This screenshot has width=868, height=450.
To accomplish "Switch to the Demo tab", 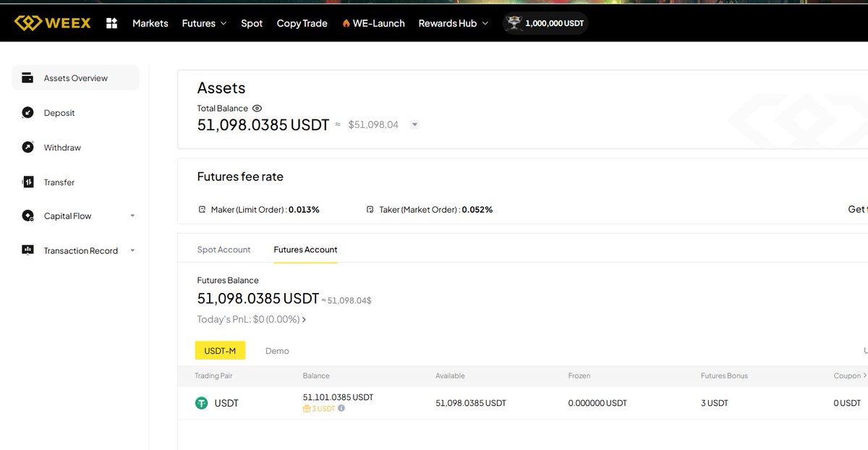I will coord(277,351).
